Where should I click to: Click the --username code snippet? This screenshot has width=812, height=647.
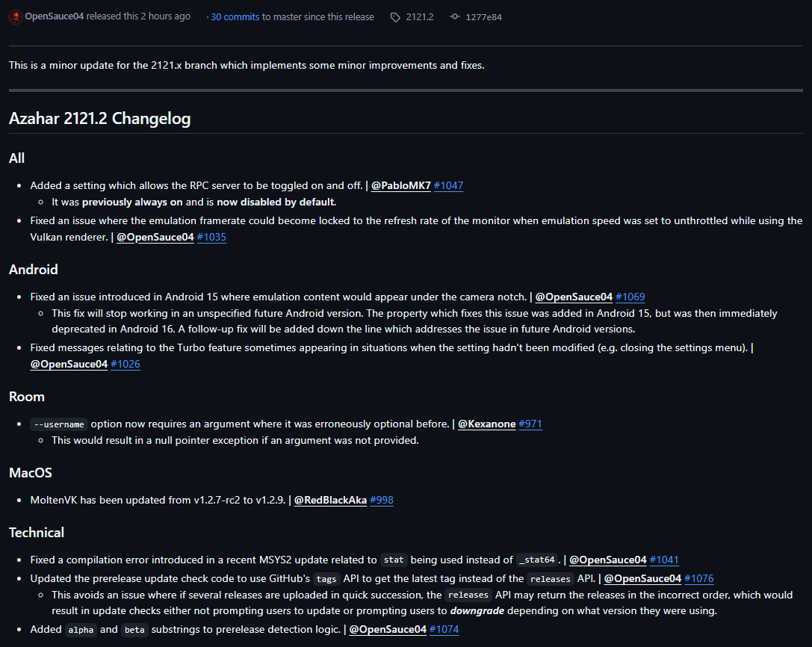(59, 424)
